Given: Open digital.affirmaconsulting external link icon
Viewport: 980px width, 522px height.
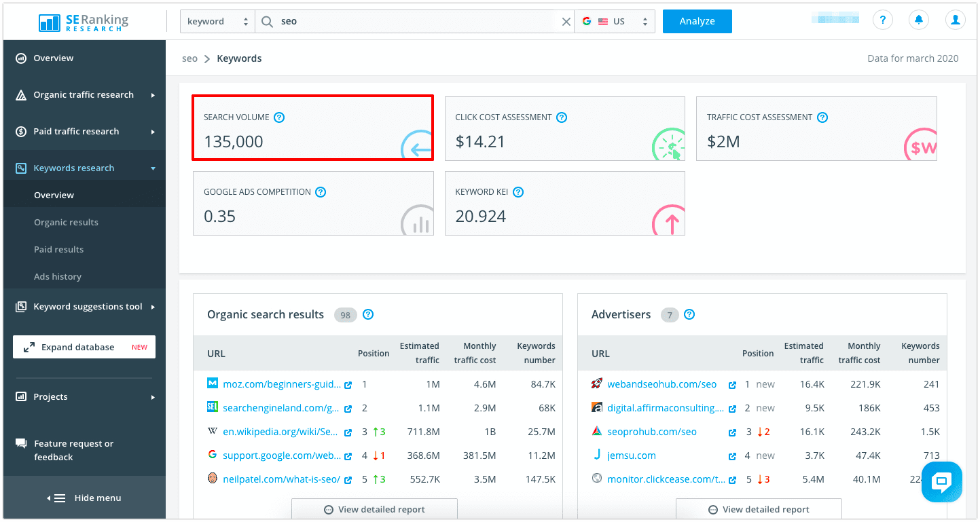Looking at the screenshot, I should click(x=733, y=409).
